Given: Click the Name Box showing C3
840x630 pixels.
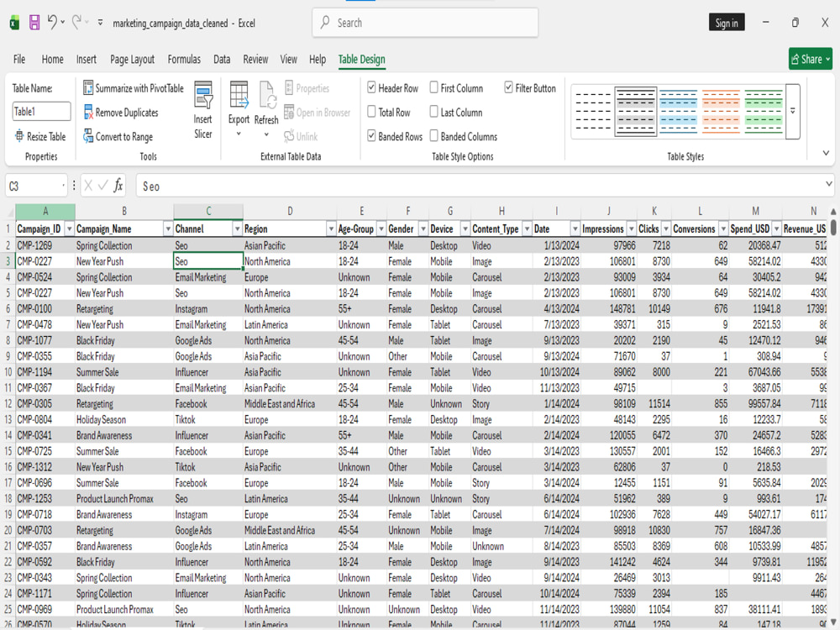Looking at the screenshot, I should (34, 186).
